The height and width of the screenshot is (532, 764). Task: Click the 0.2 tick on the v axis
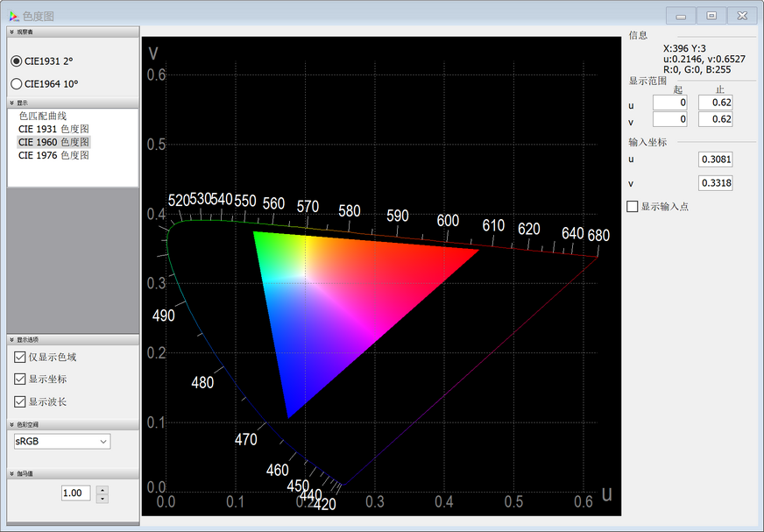pos(156,353)
